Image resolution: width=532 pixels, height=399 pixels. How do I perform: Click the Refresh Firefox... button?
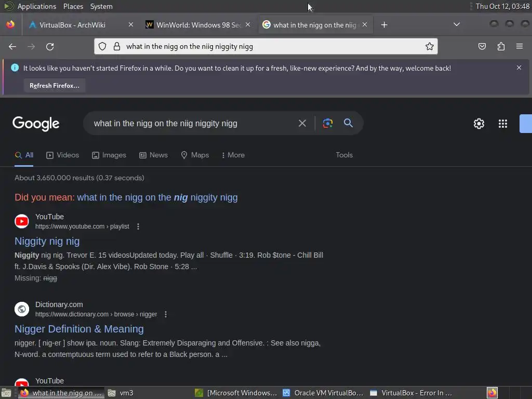54,86
